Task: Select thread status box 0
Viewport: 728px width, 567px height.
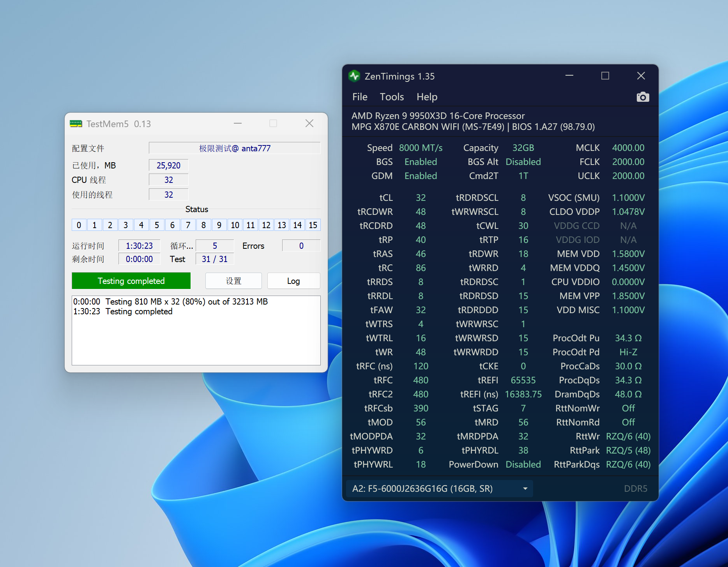Action: pyautogui.click(x=79, y=225)
